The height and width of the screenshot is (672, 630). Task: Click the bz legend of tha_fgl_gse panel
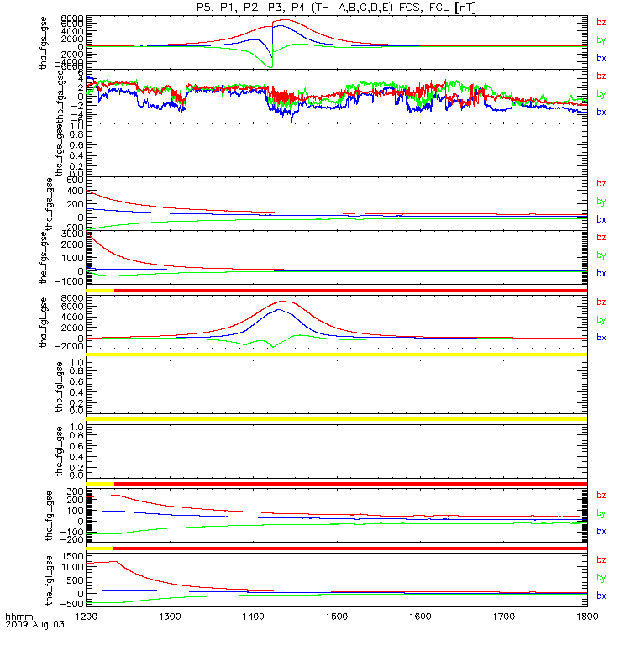click(x=601, y=302)
